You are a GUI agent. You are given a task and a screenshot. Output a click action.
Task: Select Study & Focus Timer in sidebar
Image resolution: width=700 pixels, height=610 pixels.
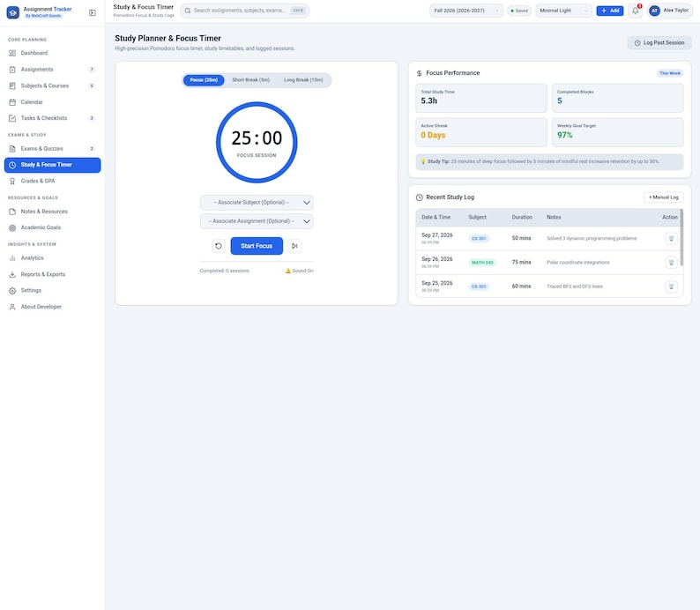click(52, 165)
